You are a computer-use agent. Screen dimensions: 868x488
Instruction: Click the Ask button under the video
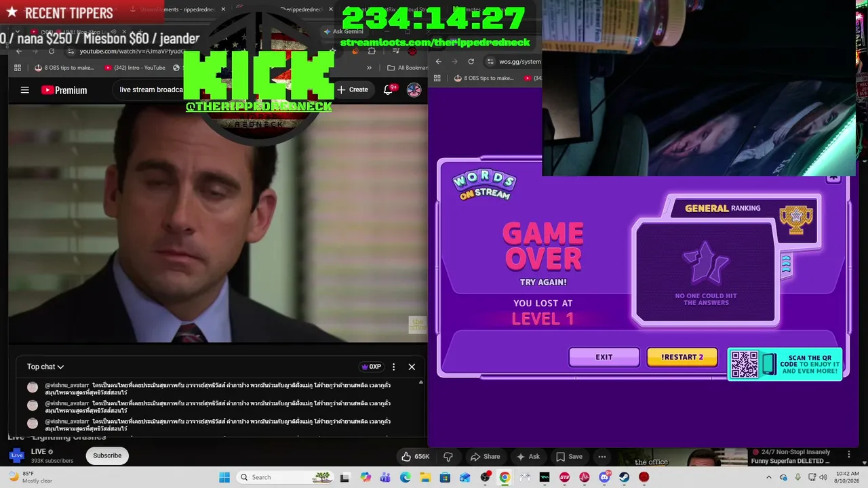(x=528, y=456)
